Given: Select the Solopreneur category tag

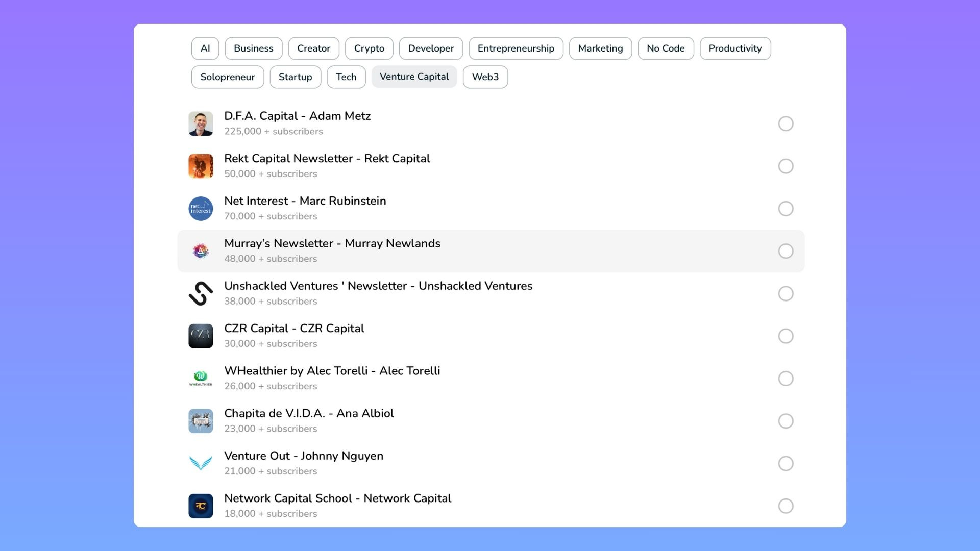Looking at the screenshot, I should pyautogui.click(x=227, y=77).
